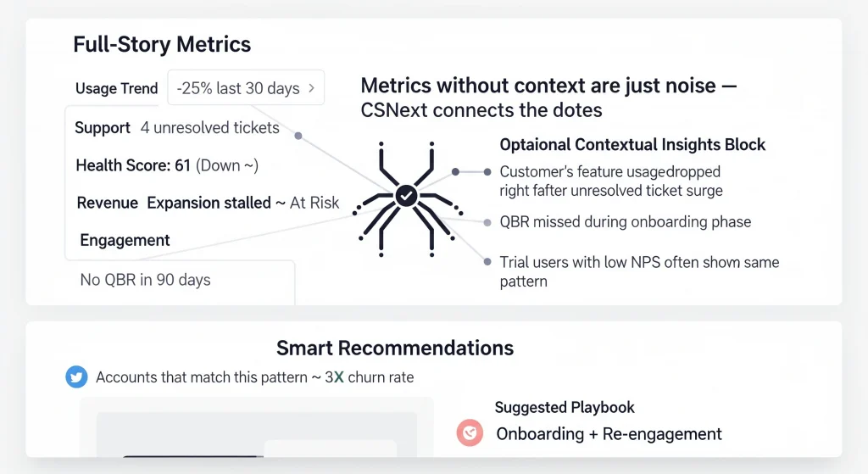This screenshot has width=868, height=474.
Task: Expand the -25% last 30 days chevron
Action: pyautogui.click(x=312, y=87)
